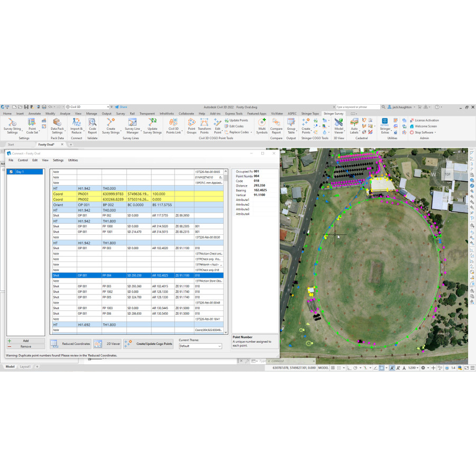
Task: Open the Point Groups tool
Action: (x=191, y=126)
